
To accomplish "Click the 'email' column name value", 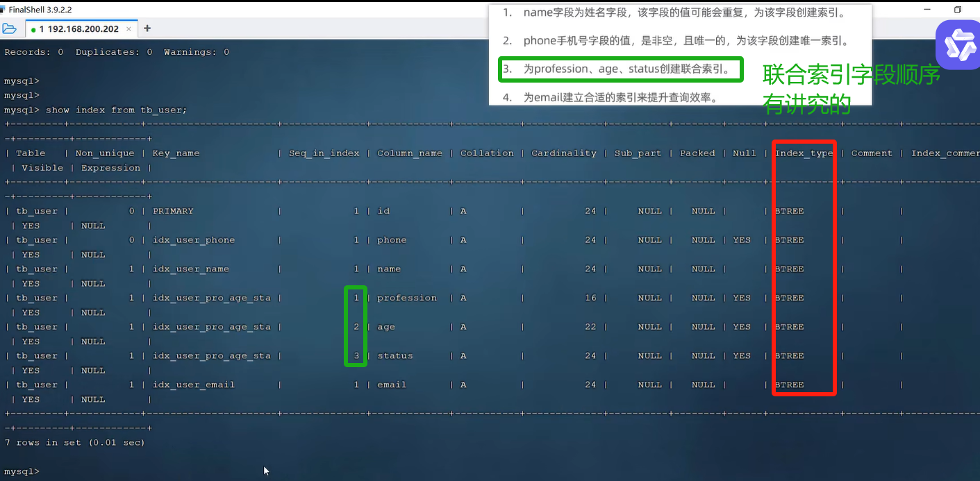I will point(392,385).
